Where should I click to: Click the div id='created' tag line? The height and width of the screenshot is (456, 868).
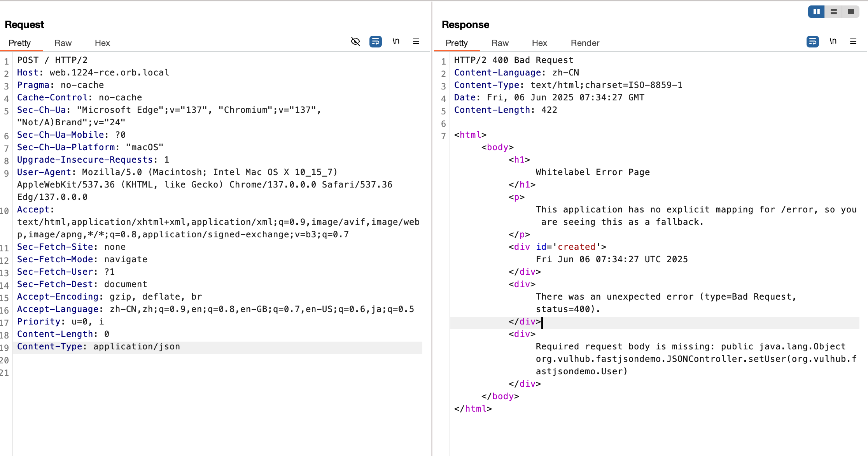pos(557,247)
